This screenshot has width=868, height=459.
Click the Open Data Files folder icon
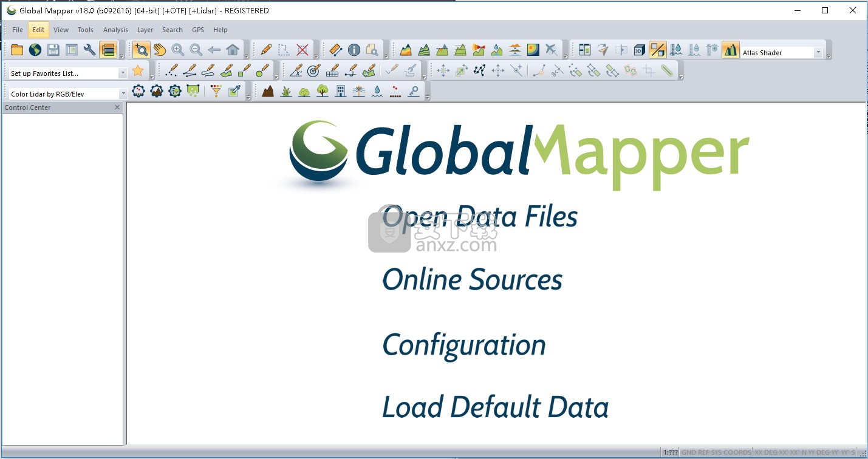click(x=17, y=50)
